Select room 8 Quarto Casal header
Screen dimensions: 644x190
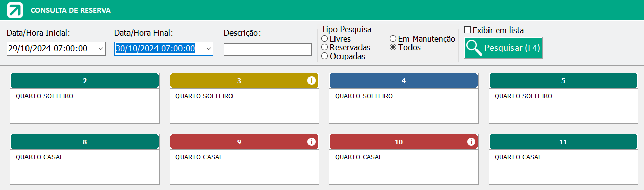(85, 142)
